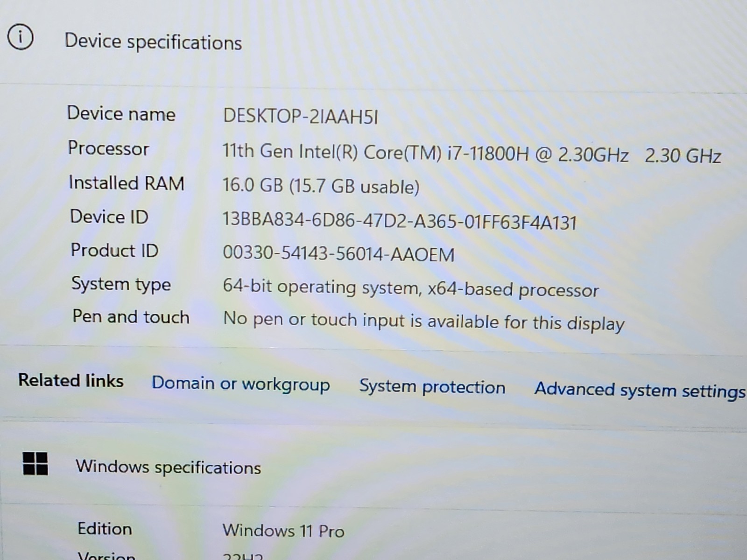Select the Device ID value 13BBA834-6D86-47D2-A365-01FF63F4A131
The width and height of the screenshot is (747, 560).
400,221
